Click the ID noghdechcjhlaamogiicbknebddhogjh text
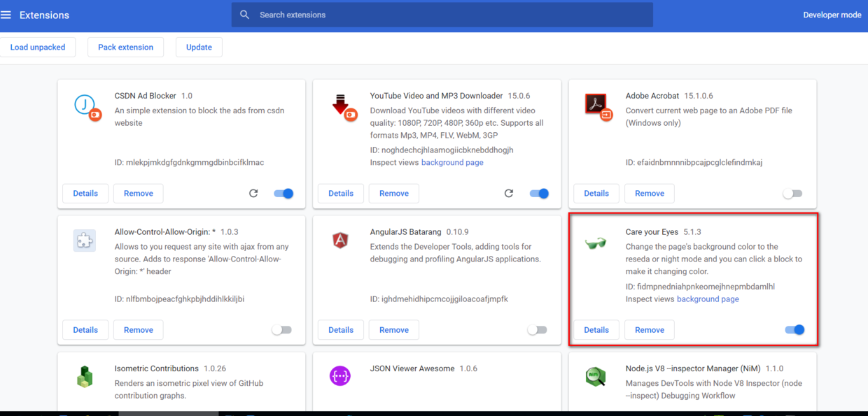Viewport: 868px width, 416px height. (x=442, y=150)
